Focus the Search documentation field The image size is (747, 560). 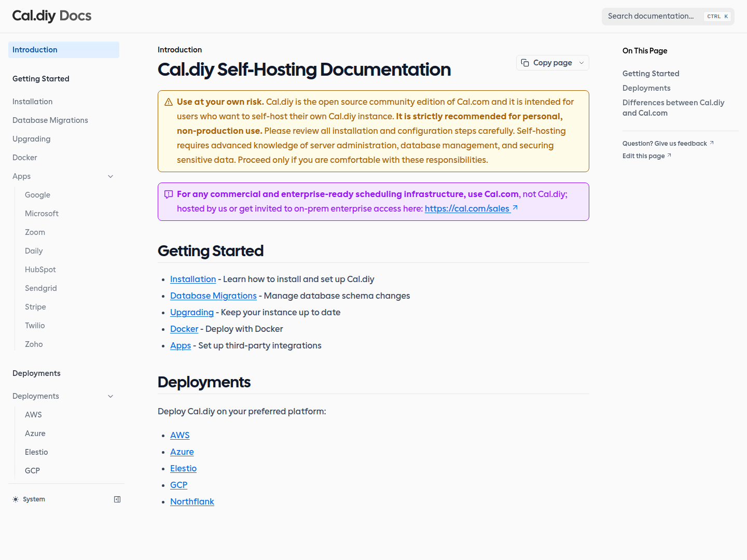[668, 16]
